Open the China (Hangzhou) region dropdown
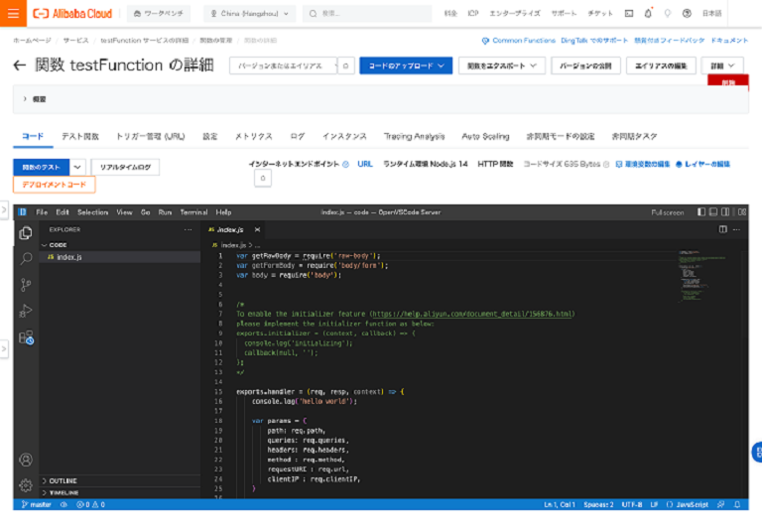Screen dimensions: 762x532 pyautogui.click(x=249, y=14)
